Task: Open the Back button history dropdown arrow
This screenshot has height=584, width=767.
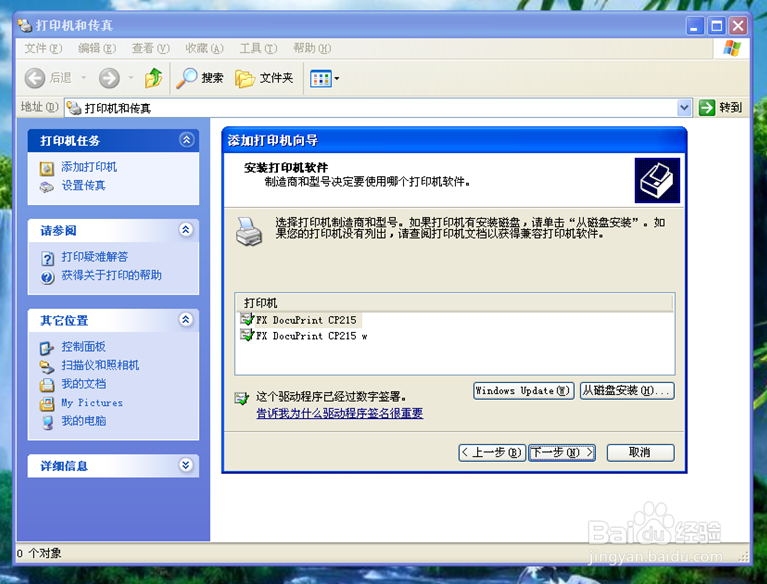Action: (x=84, y=78)
